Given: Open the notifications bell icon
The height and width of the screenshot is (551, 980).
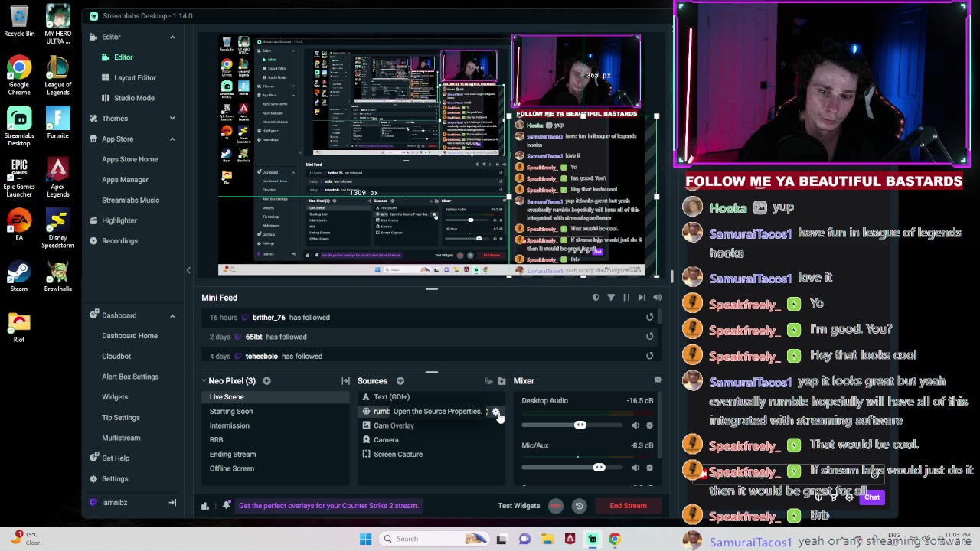Looking at the screenshot, I should (227, 505).
